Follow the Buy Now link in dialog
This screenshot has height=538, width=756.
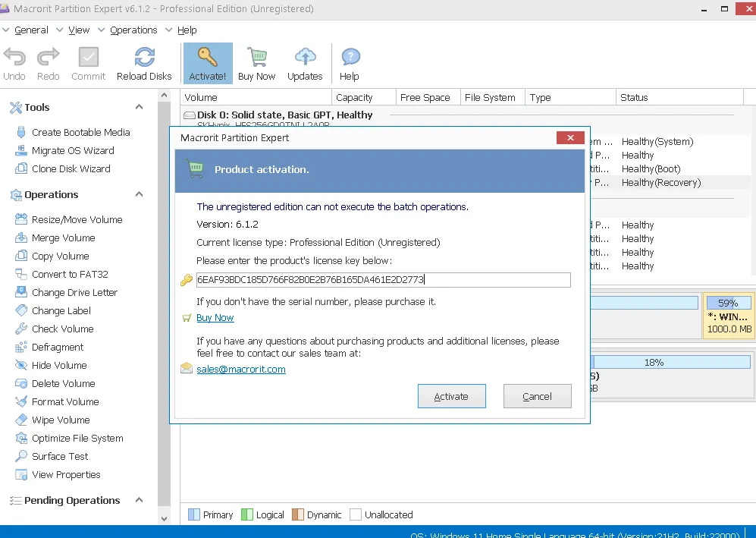coord(215,317)
